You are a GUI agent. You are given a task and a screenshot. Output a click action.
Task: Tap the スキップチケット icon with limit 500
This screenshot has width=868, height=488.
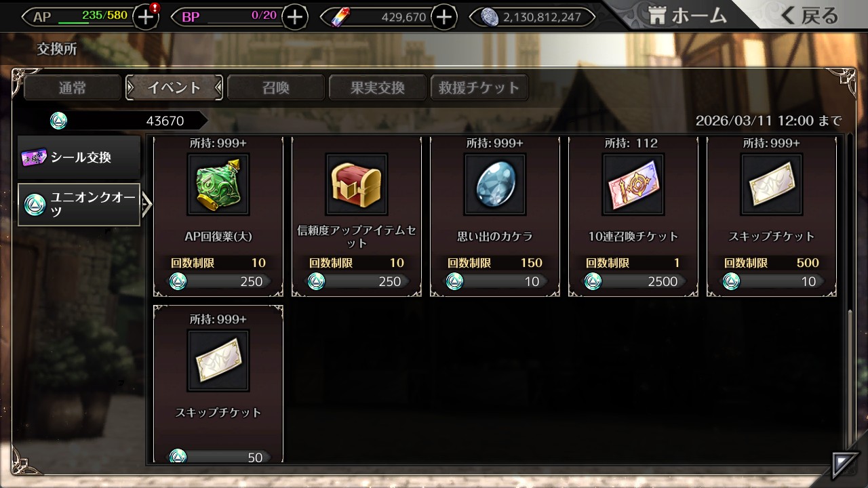click(771, 184)
